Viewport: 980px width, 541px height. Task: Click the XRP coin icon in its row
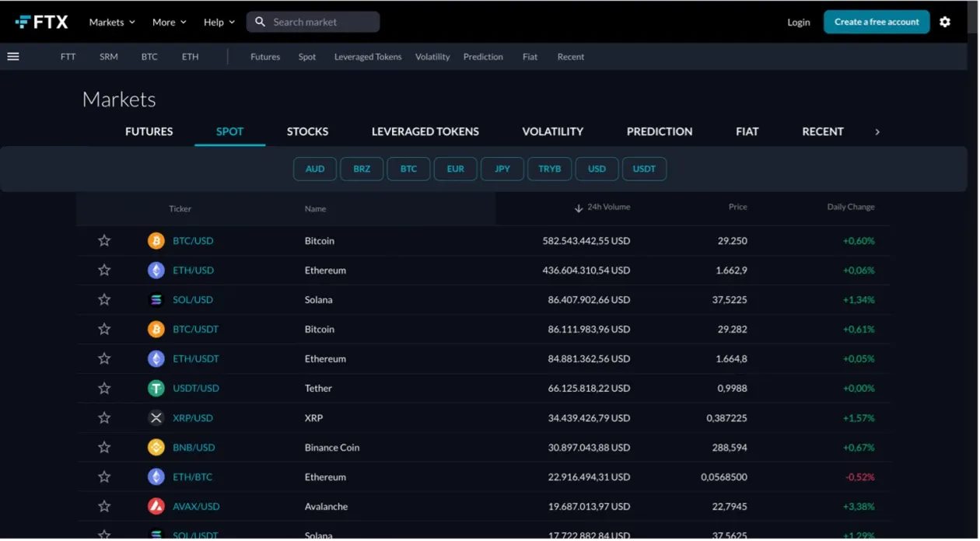pyautogui.click(x=155, y=417)
